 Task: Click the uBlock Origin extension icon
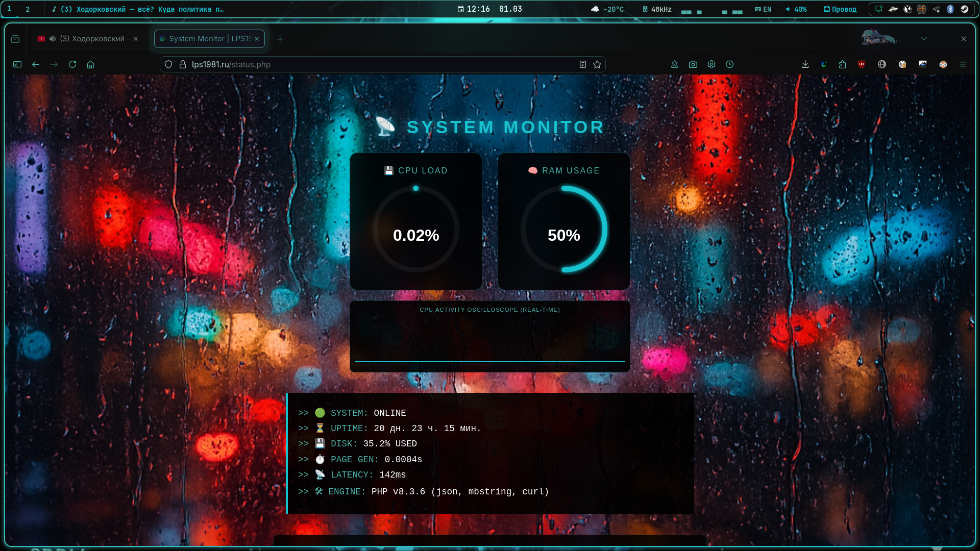(862, 64)
